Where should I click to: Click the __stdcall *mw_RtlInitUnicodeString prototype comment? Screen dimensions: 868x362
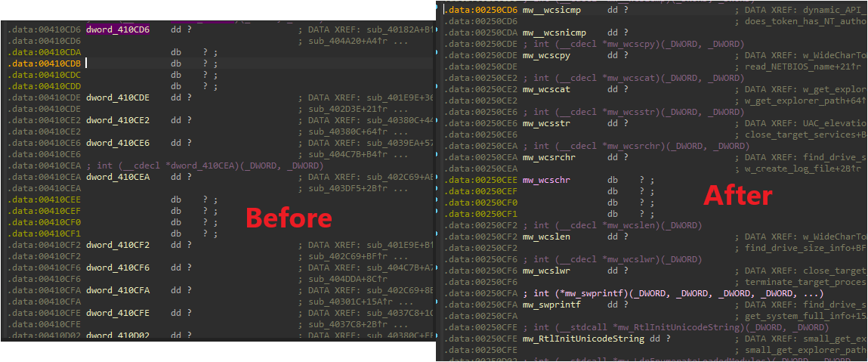click(x=675, y=327)
